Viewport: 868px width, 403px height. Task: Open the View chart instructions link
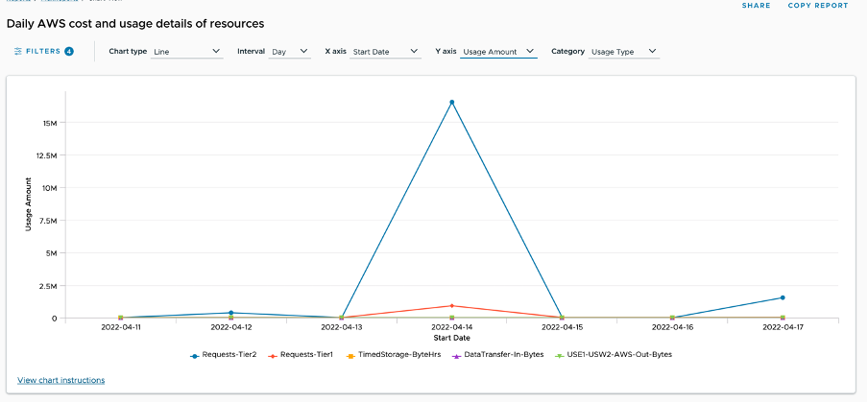point(61,380)
